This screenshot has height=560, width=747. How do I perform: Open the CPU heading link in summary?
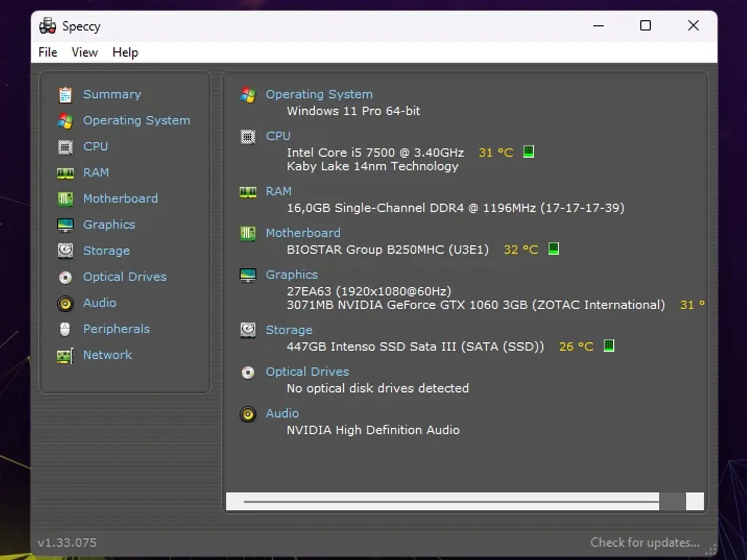click(278, 136)
